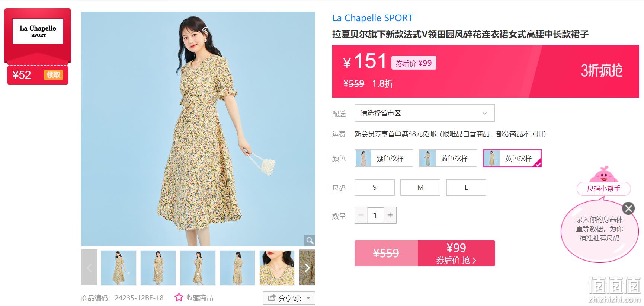The height and width of the screenshot is (306, 644).
Task: Show previous thumbnails with left arrow
Action: (89, 268)
